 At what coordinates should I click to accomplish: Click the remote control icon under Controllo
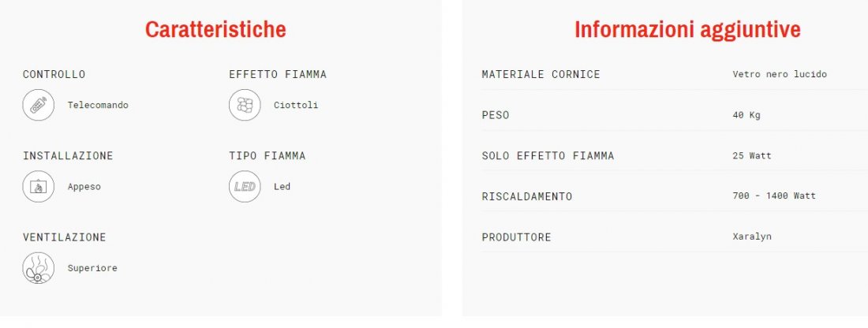click(38, 105)
